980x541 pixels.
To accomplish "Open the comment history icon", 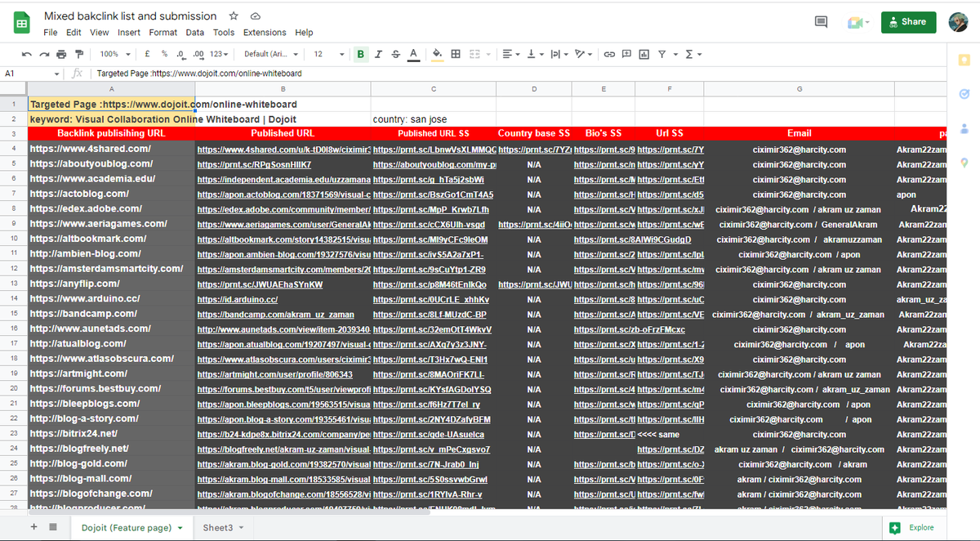I will tap(822, 22).
